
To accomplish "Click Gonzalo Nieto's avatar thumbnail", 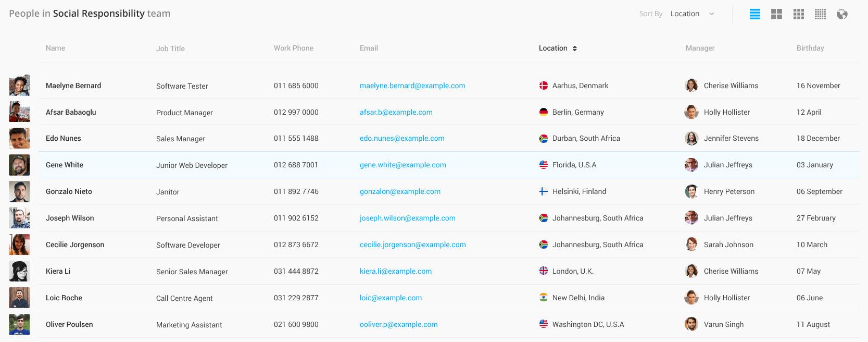I will pyautogui.click(x=19, y=191).
